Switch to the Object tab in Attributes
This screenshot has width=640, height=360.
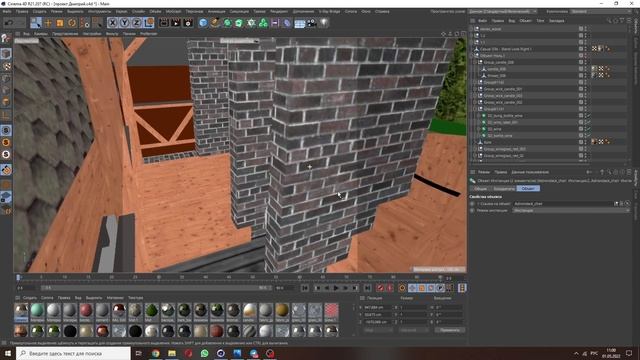tap(528, 189)
